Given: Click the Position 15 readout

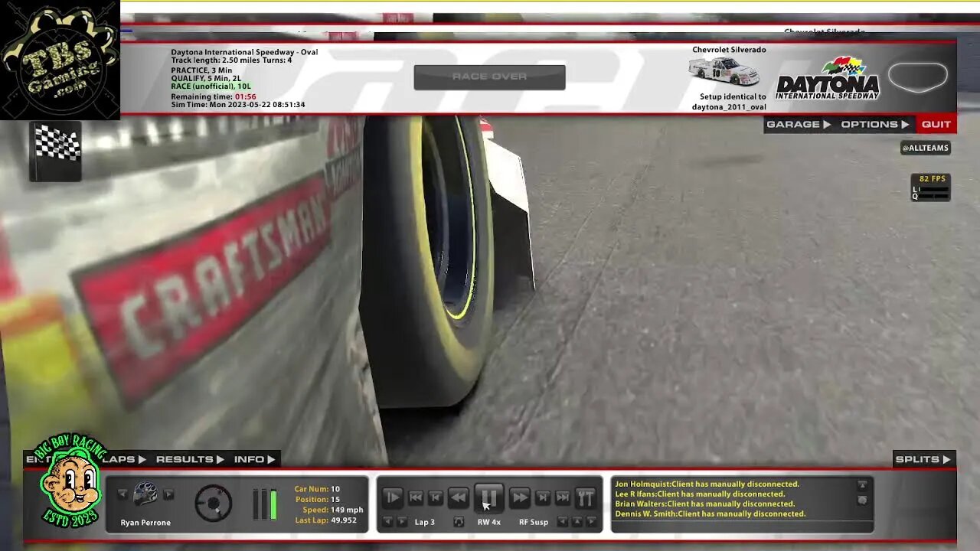Looking at the screenshot, I should coord(317,499).
